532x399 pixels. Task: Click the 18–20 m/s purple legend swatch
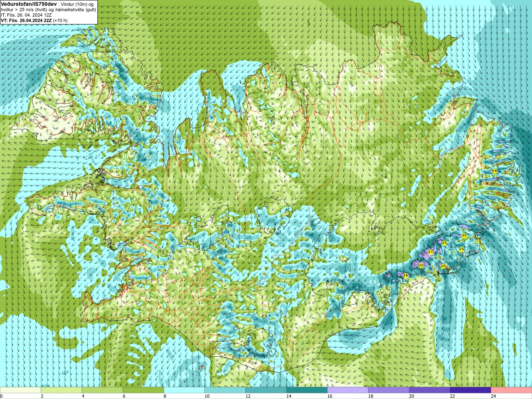pyautogui.click(x=389, y=390)
